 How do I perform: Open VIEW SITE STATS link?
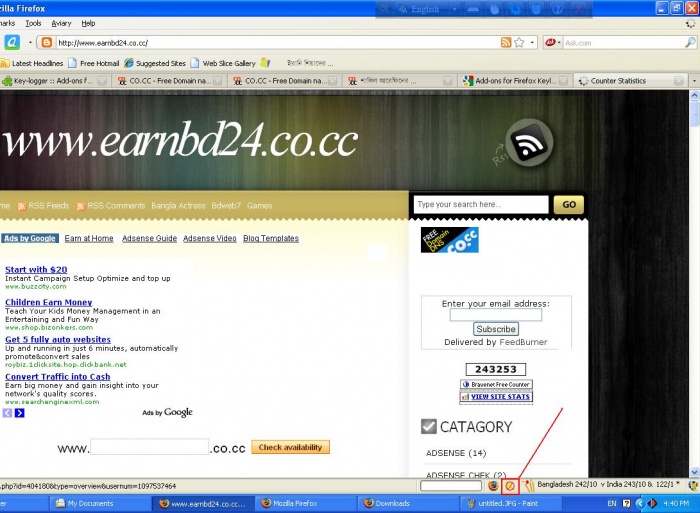point(496,396)
